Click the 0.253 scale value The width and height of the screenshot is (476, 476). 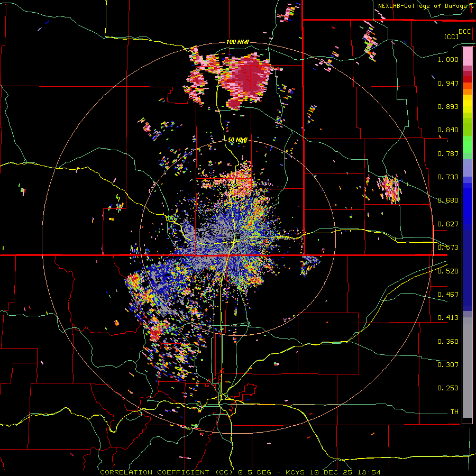(448, 388)
